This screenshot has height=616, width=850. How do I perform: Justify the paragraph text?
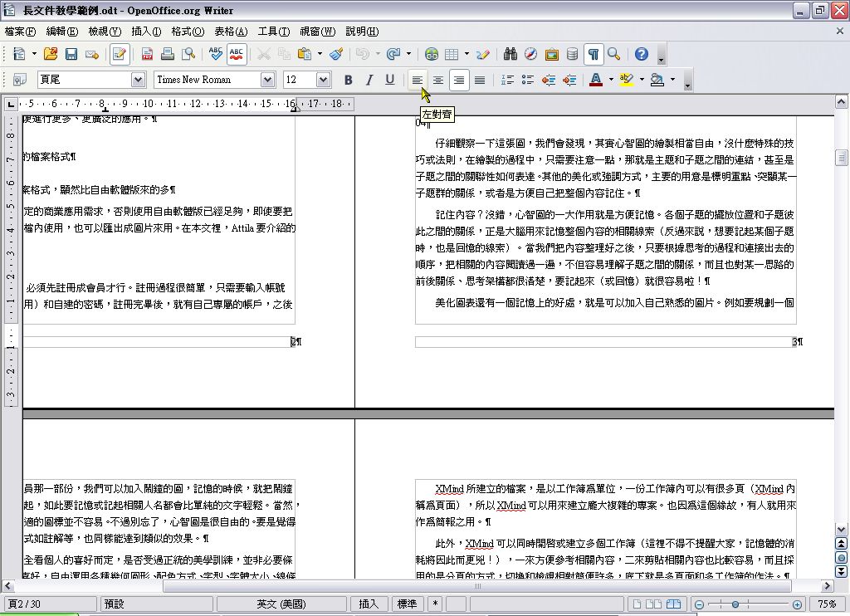(479, 80)
